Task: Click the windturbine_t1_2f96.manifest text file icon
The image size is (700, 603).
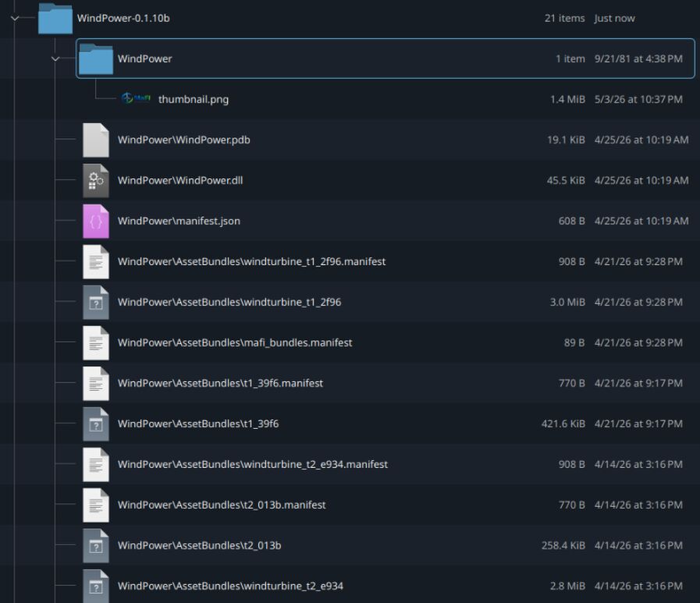Action: pos(95,261)
